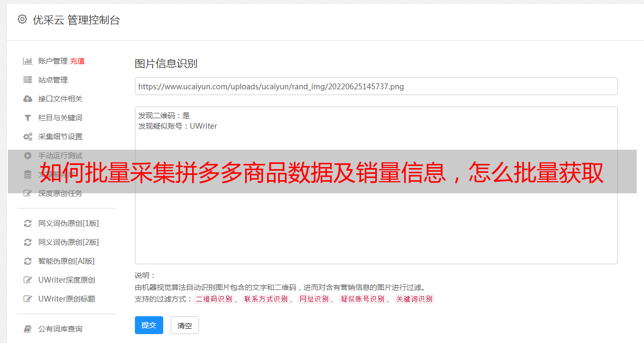Click the 图片信息识别 page heading
Image resolution: width=644 pixels, height=343 pixels.
(166, 64)
